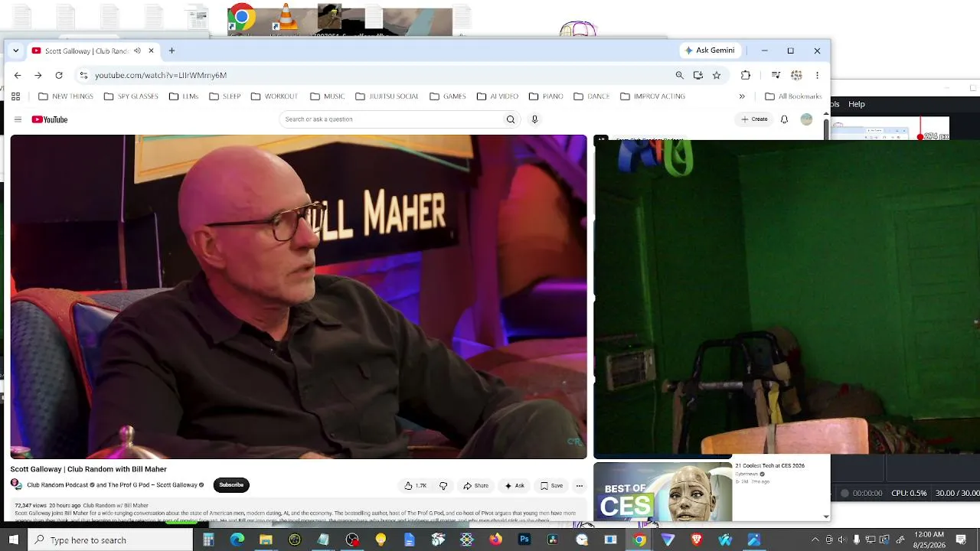
Task: Open the Chrome apps grid shortcut
Action: 15,96
